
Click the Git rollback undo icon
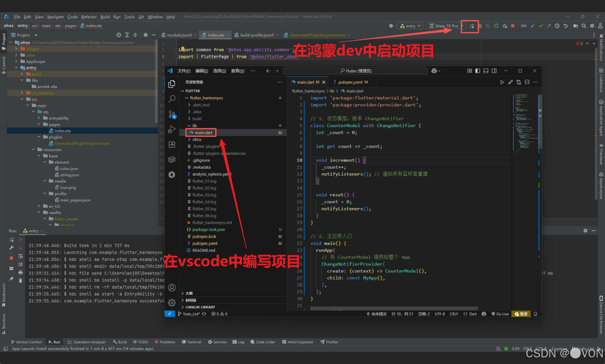565,26
